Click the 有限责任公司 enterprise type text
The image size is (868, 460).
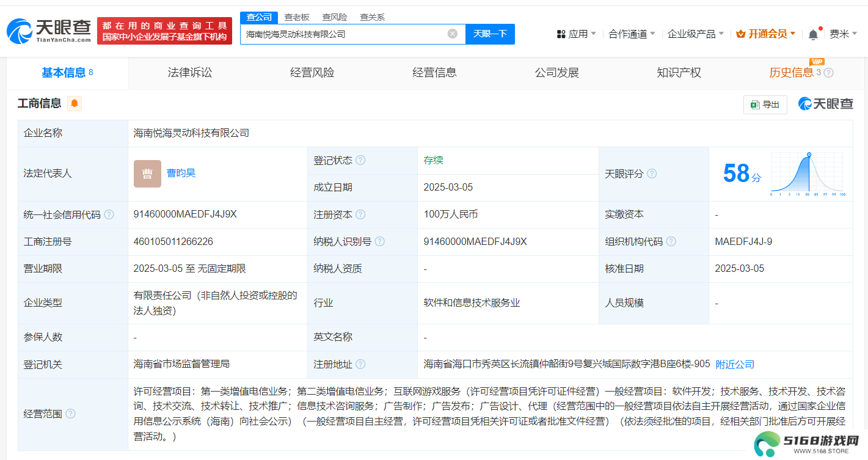[215, 303]
